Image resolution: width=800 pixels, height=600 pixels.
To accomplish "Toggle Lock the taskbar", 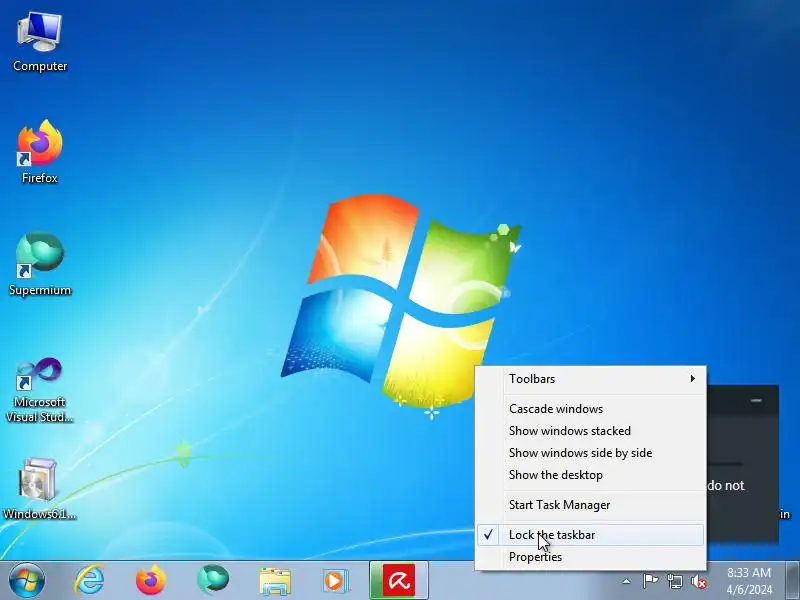I will pos(592,535).
